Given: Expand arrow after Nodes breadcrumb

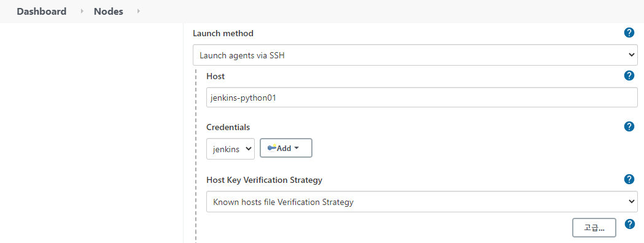Looking at the screenshot, I should point(138,12).
